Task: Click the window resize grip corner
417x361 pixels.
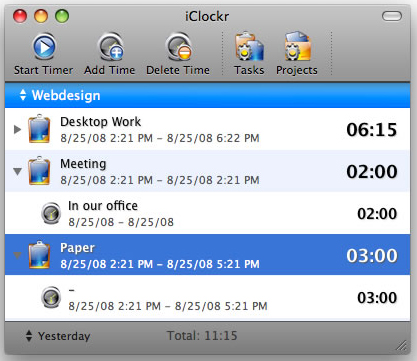Action: pos(402,346)
